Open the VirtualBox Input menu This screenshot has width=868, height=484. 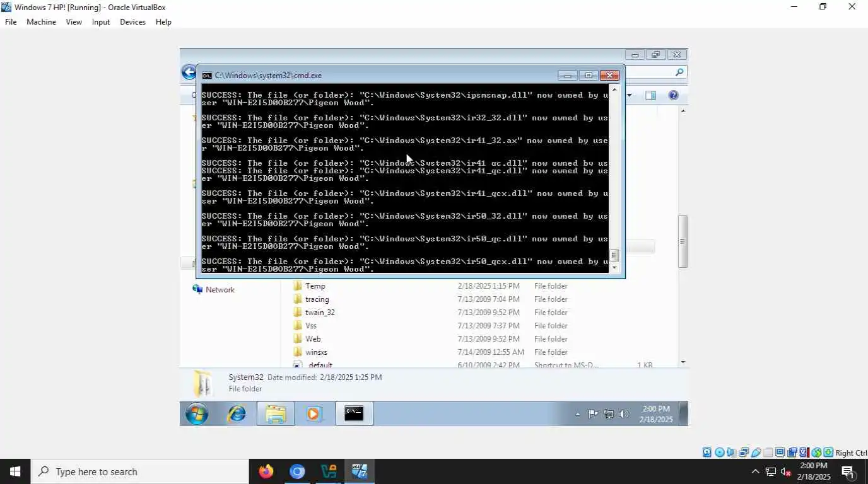coord(101,21)
